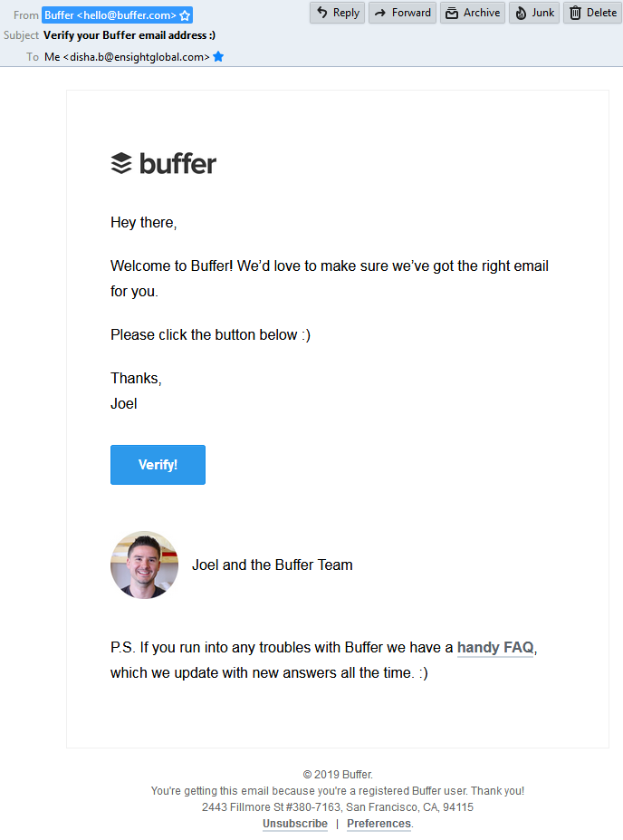Select the sender Buffer <hello@buffer.com>
This screenshot has width=623, height=840.
pos(109,15)
